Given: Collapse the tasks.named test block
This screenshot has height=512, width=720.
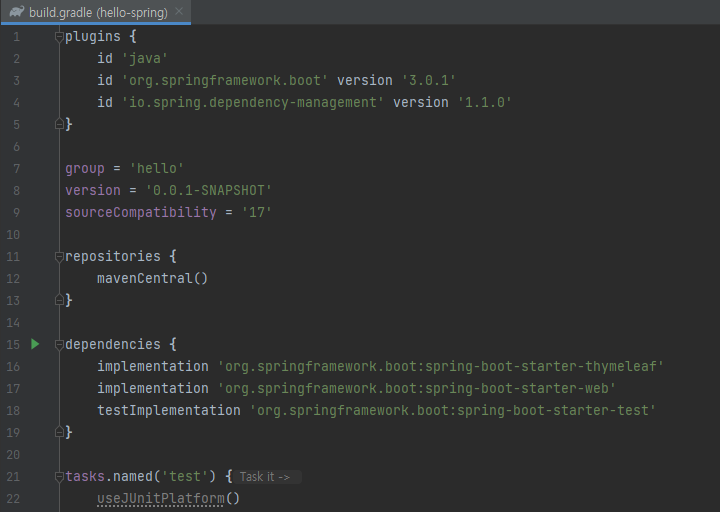Looking at the screenshot, I should (x=59, y=477).
